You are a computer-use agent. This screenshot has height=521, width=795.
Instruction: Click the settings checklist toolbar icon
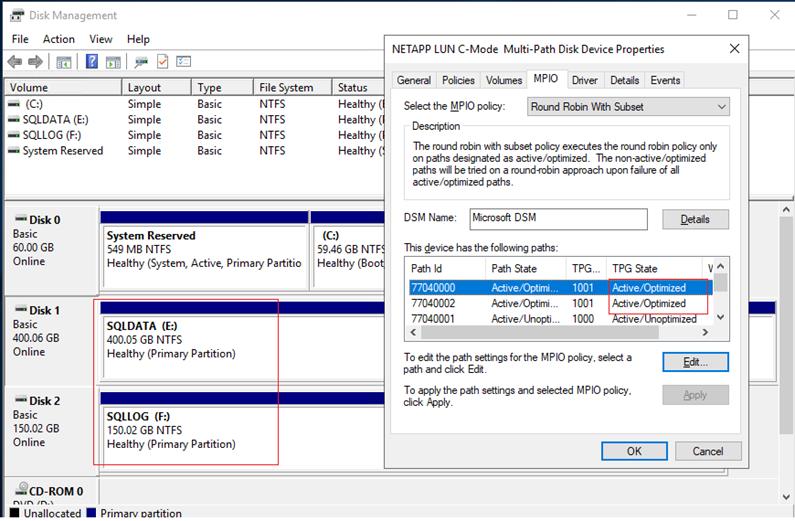click(184, 61)
